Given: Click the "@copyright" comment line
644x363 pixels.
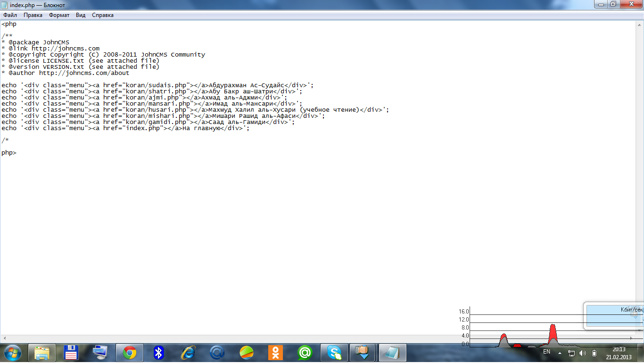Looking at the screenshot, I should pyautogui.click(x=103, y=55).
